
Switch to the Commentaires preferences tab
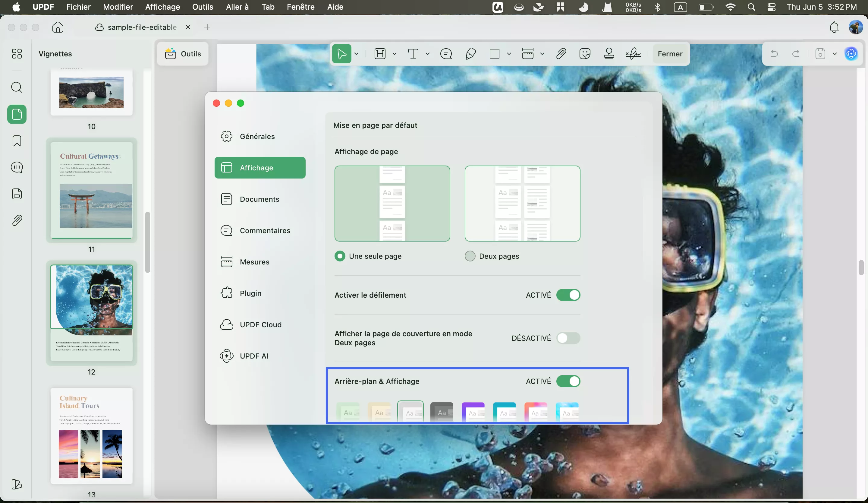coord(260,230)
